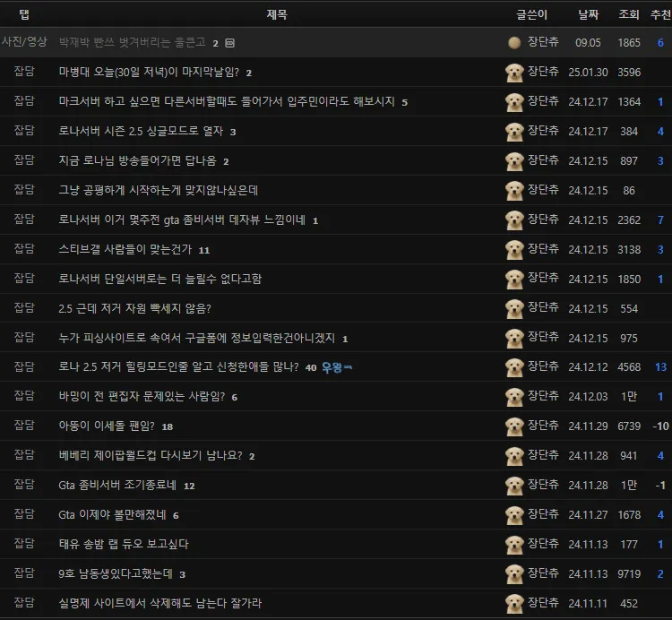Open post 로나 2.5 저거 힐링모드인줄 알고
672x620 pixels.
click(x=178, y=367)
